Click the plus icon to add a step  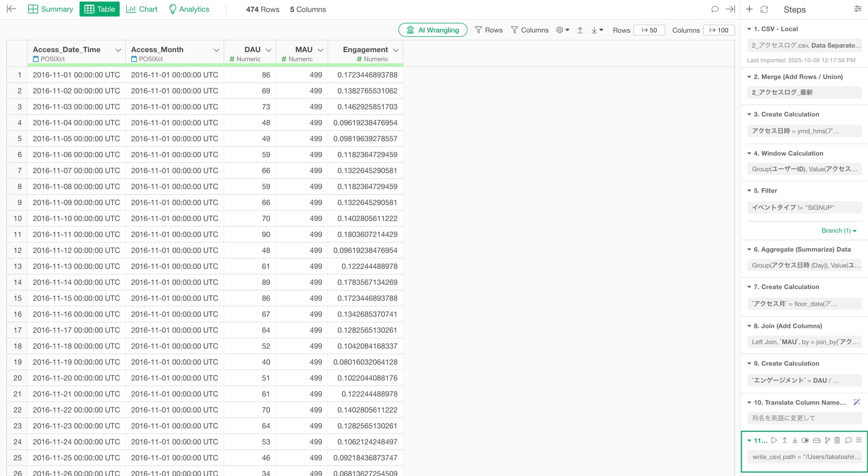[750, 9]
